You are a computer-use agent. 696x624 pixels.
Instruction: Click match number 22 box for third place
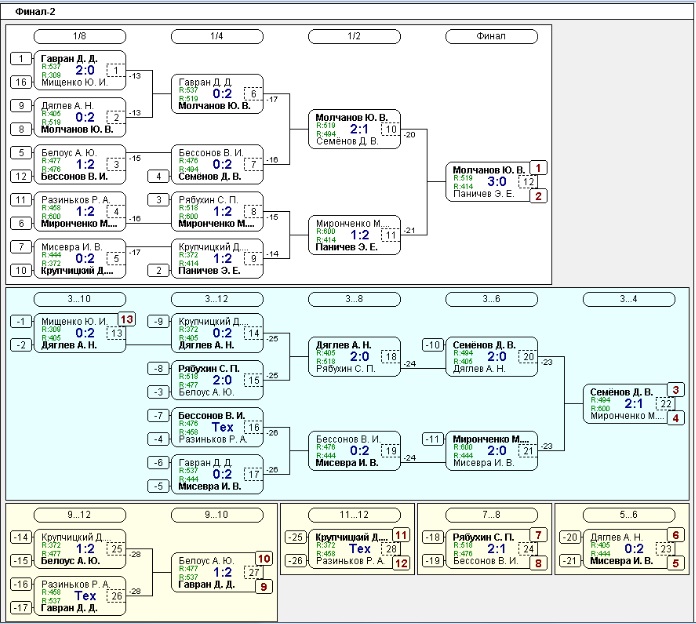point(665,403)
